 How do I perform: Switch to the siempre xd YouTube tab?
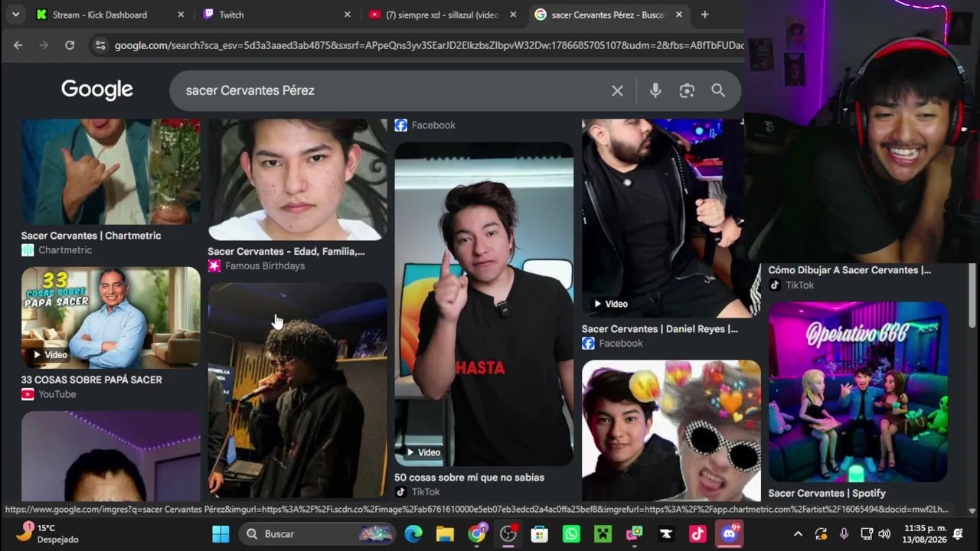point(442,15)
